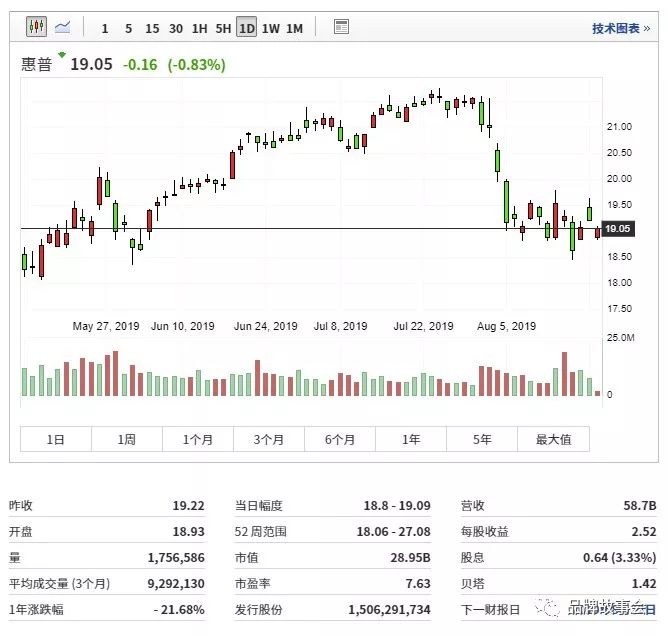
Task: Select the 5H interval
Action: click(223, 29)
